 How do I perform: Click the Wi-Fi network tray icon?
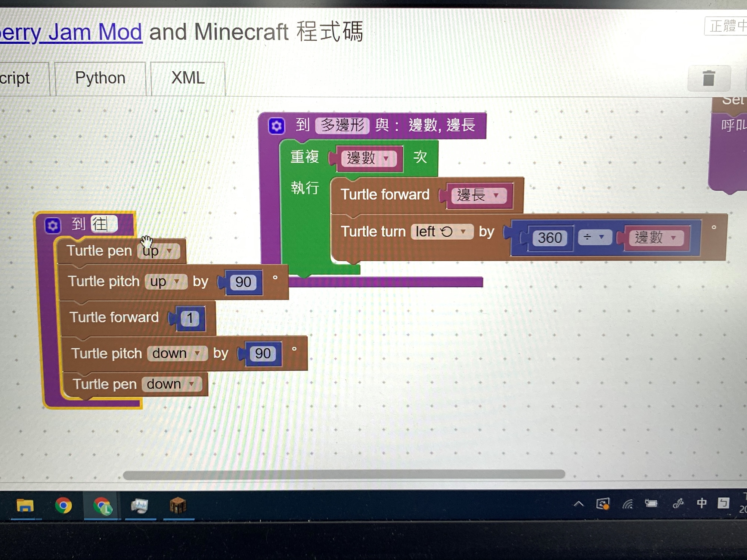coord(627,504)
